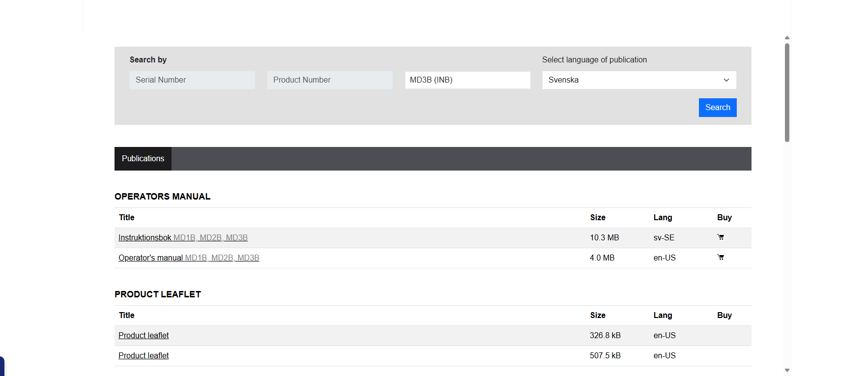The height and width of the screenshot is (376, 868).
Task: Open Instruktionsbok MD1B, MD2B, MD3B link
Action: coord(183,238)
